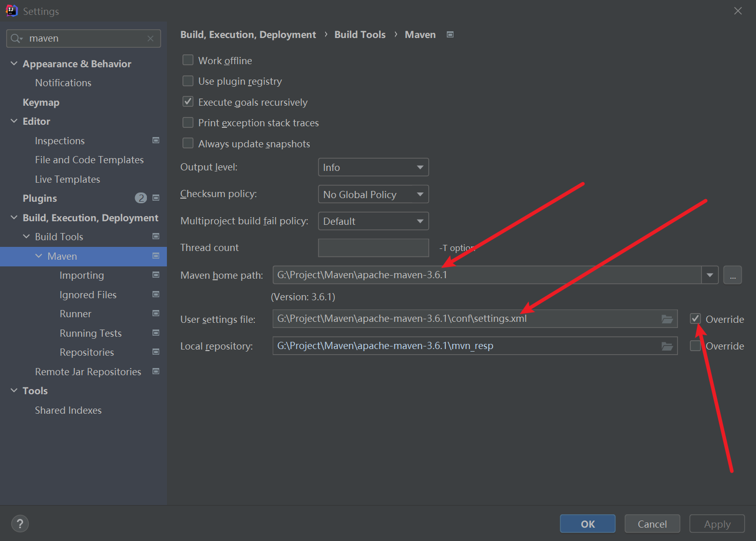Open File and Code Templates settings
The width and height of the screenshot is (756, 541).
tap(89, 160)
